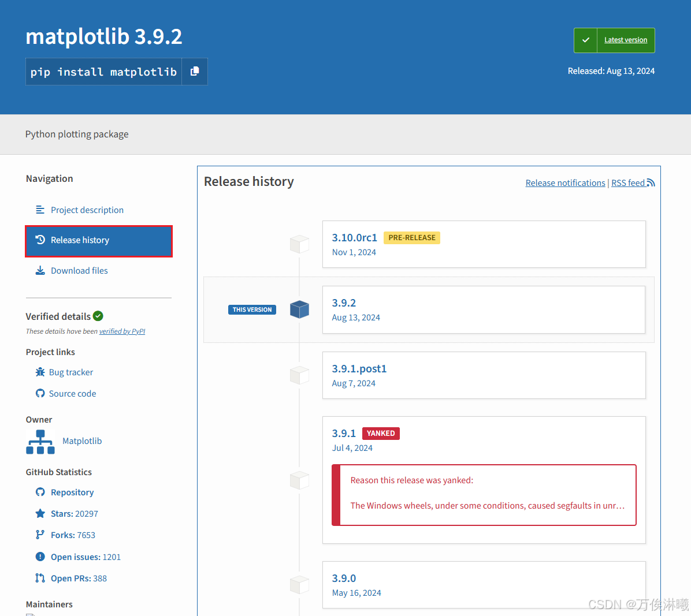The height and width of the screenshot is (616, 691).
Task: Click the GitHub icon beside Repository
Action: click(x=40, y=492)
